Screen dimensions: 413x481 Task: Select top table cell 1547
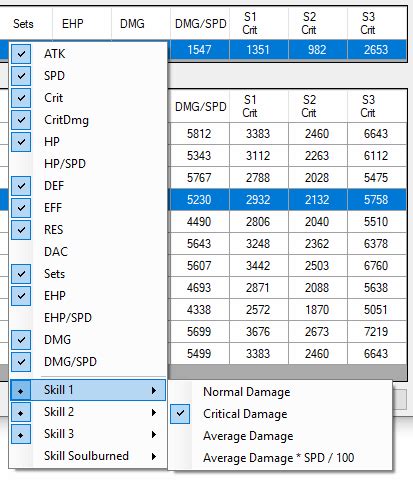click(x=200, y=50)
